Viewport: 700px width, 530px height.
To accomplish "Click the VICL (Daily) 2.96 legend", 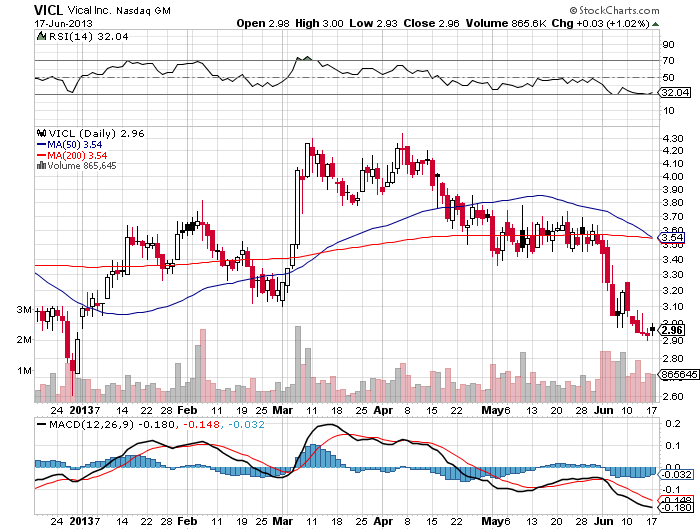I will (96, 134).
